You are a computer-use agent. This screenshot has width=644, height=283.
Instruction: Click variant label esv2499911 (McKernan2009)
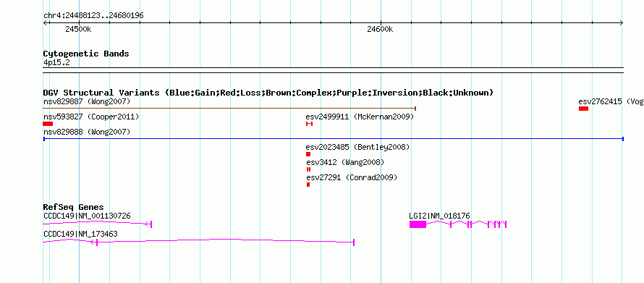[x=360, y=117]
